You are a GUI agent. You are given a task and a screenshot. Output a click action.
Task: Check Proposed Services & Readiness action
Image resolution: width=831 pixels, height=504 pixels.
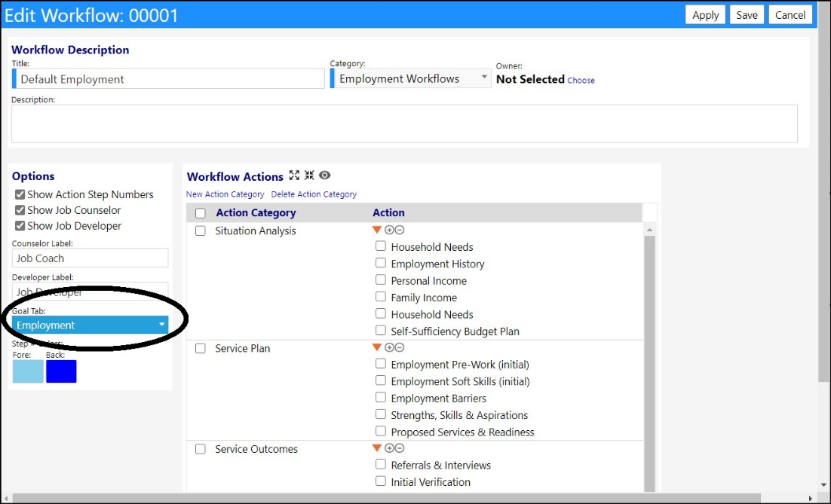pyautogui.click(x=381, y=432)
